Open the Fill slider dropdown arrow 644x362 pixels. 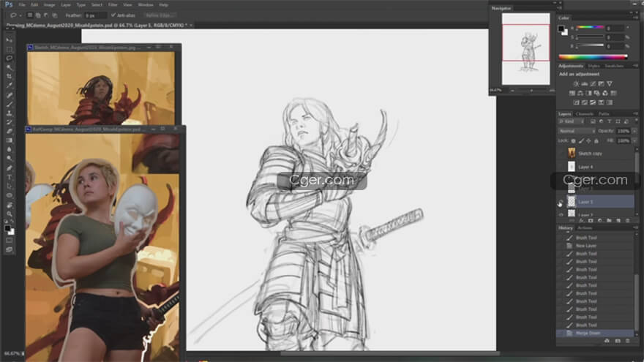pos(635,140)
